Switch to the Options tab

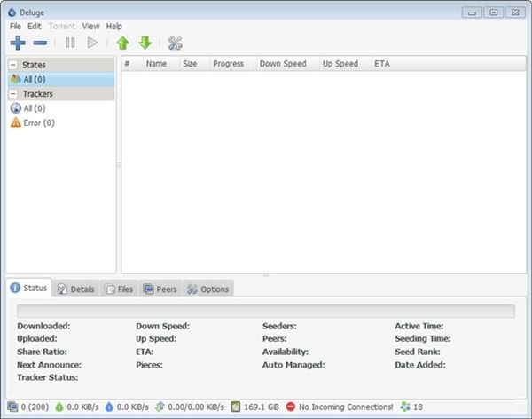pyautogui.click(x=207, y=289)
